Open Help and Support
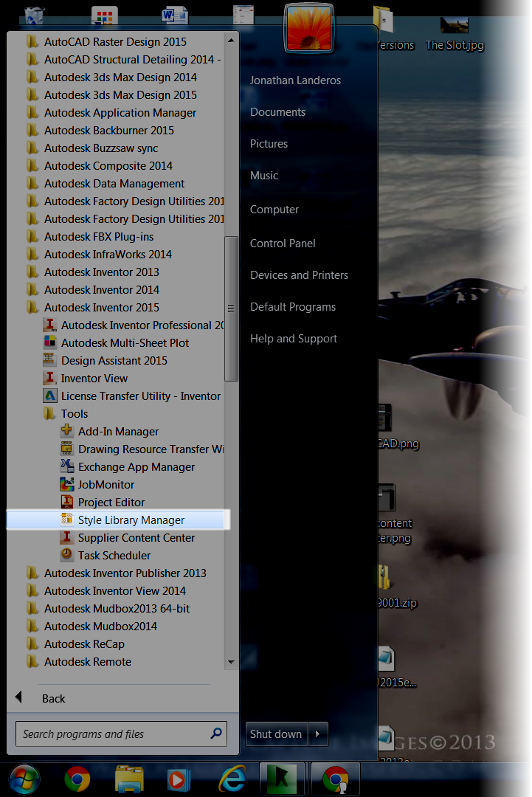The height and width of the screenshot is (797, 532). [294, 339]
